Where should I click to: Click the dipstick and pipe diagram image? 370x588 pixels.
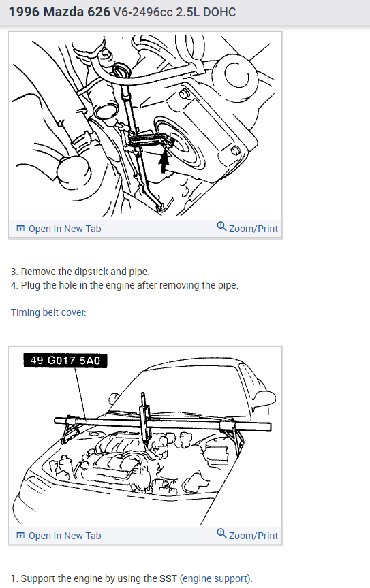pos(145,126)
